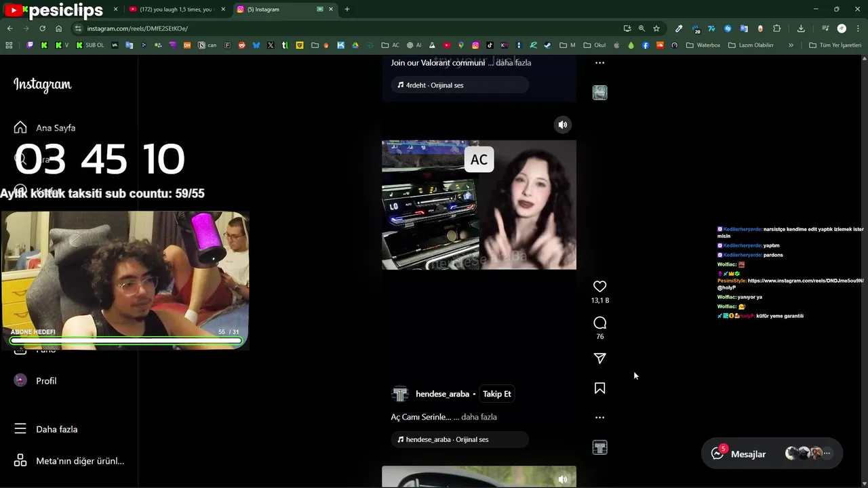This screenshot has height=488, width=868.
Task: Open the Apps grid in bookmarks bar
Action: 9,45
